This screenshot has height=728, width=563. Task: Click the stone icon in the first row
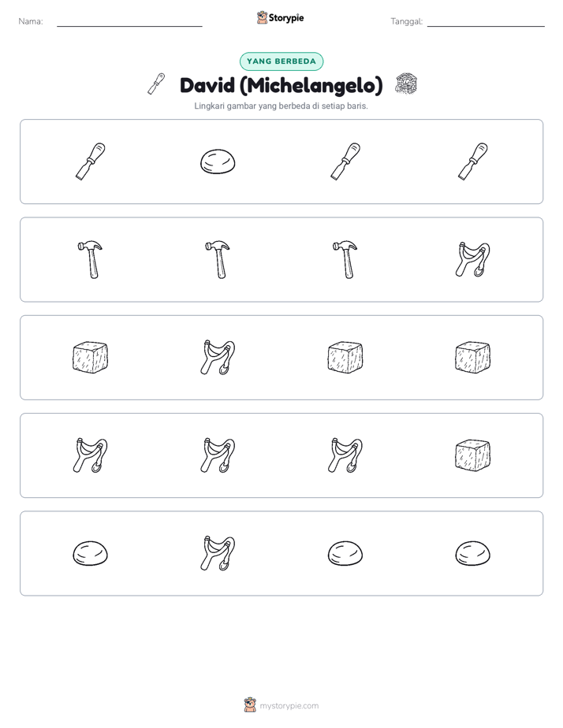218,162
